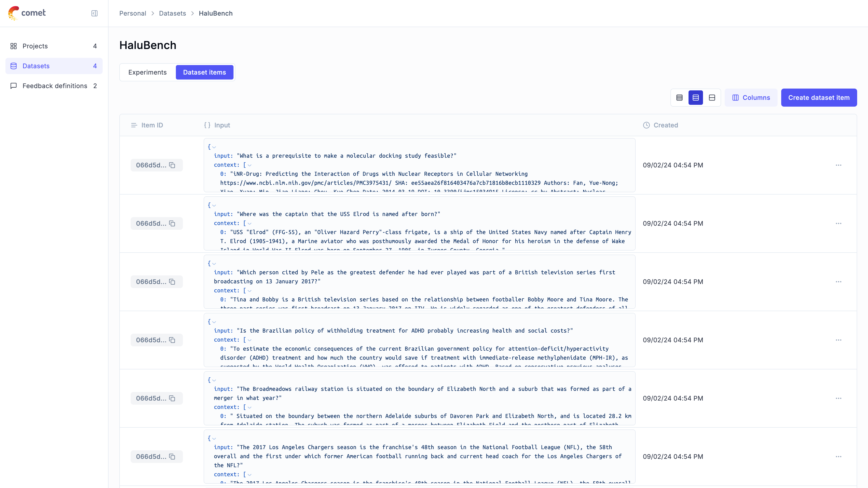The image size is (868, 488).
Task: Collapse context array in Chargers season row
Action: pyautogui.click(x=249, y=475)
